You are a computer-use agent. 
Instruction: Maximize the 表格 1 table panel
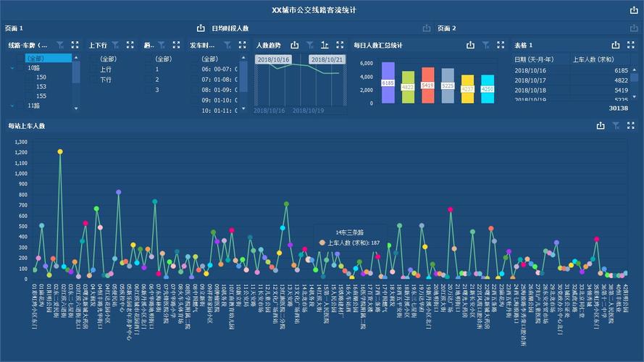(x=631, y=45)
